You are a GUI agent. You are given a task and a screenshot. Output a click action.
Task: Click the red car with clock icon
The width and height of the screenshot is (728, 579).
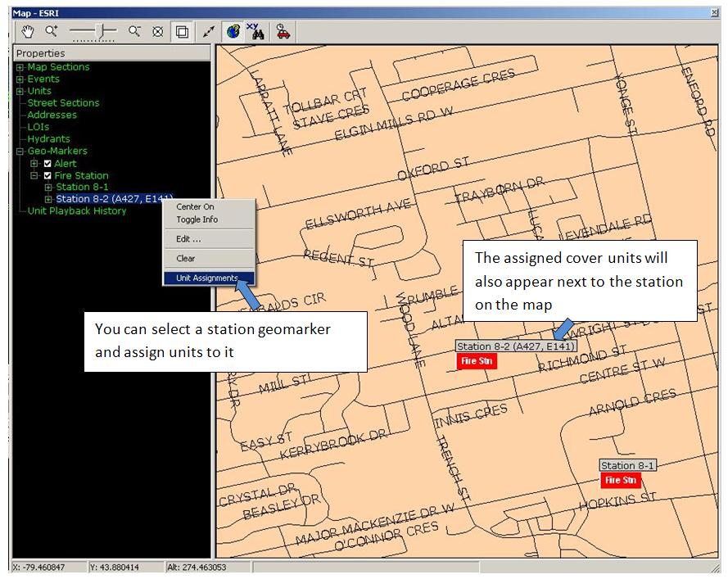click(x=283, y=31)
